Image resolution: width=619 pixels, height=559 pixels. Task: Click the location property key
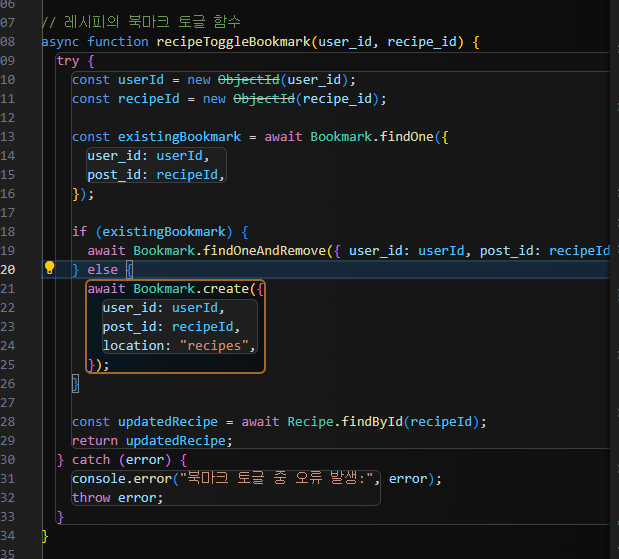(x=133, y=346)
